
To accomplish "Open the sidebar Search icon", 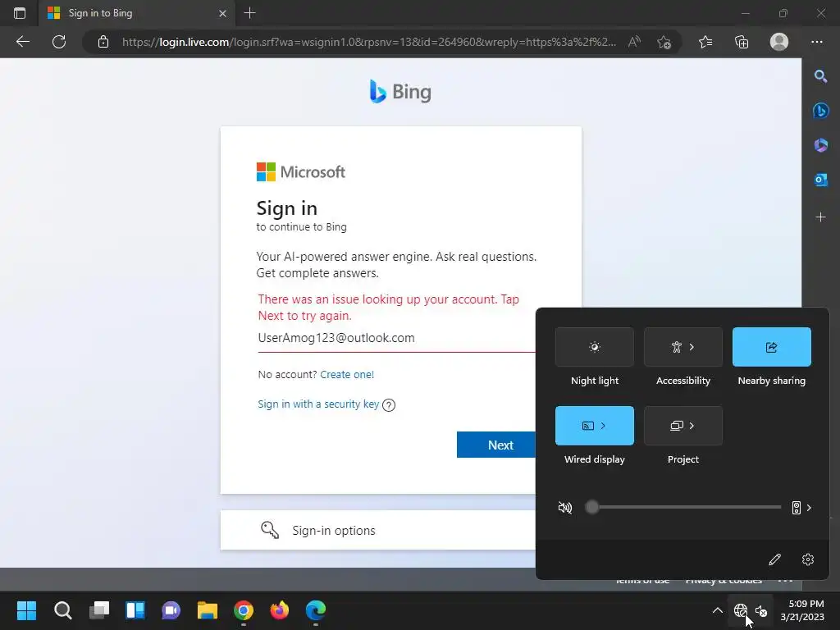I will click(820, 76).
